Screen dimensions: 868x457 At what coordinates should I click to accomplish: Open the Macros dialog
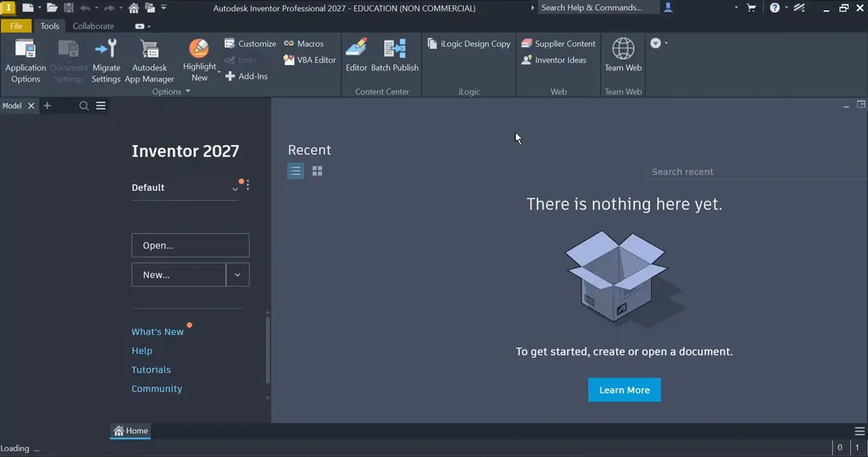[x=303, y=44]
